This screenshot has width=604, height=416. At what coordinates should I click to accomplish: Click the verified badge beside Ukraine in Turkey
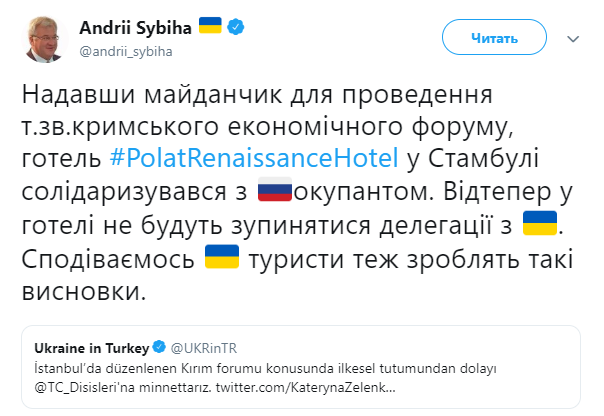(x=158, y=347)
